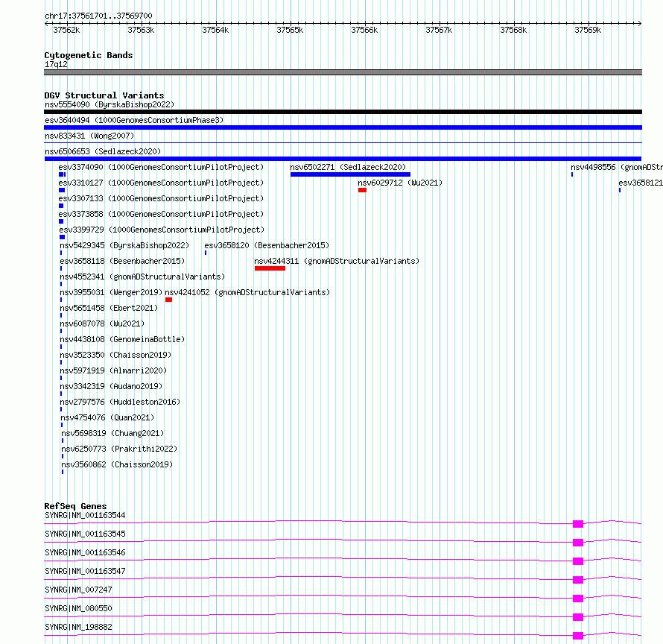Screen dimensions: 663x644
Task: Click the DGV Structural Variants track title
Action: click(x=104, y=95)
